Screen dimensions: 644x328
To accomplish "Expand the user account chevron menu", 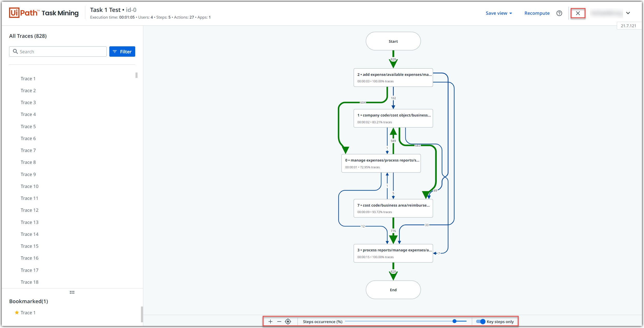I will coord(628,13).
